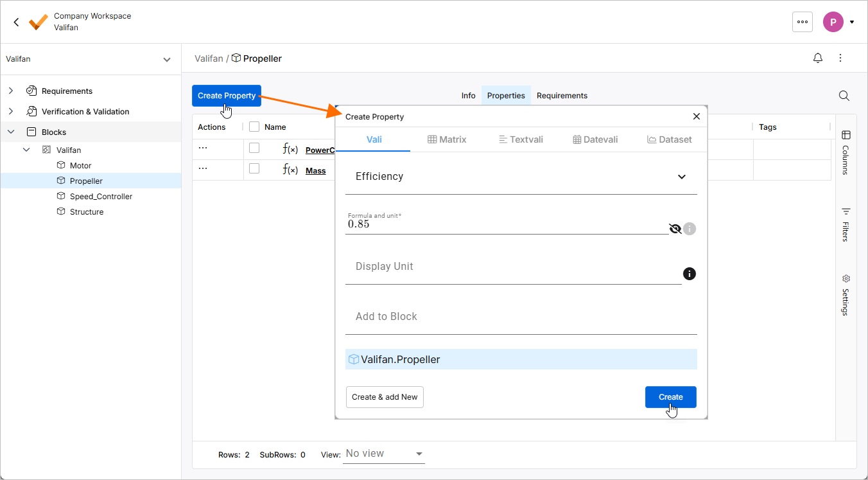
Task: Open the Settings gear side panel
Action: [846, 294]
